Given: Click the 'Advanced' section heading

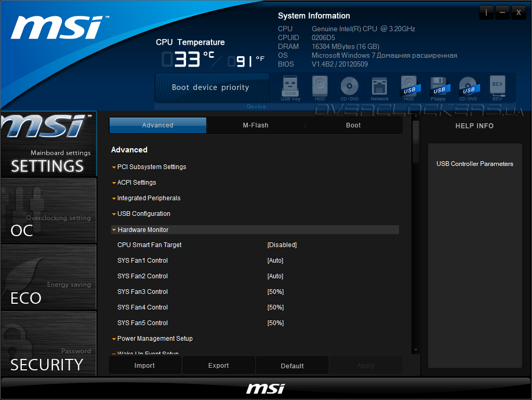Looking at the screenshot, I should pos(129,150).
